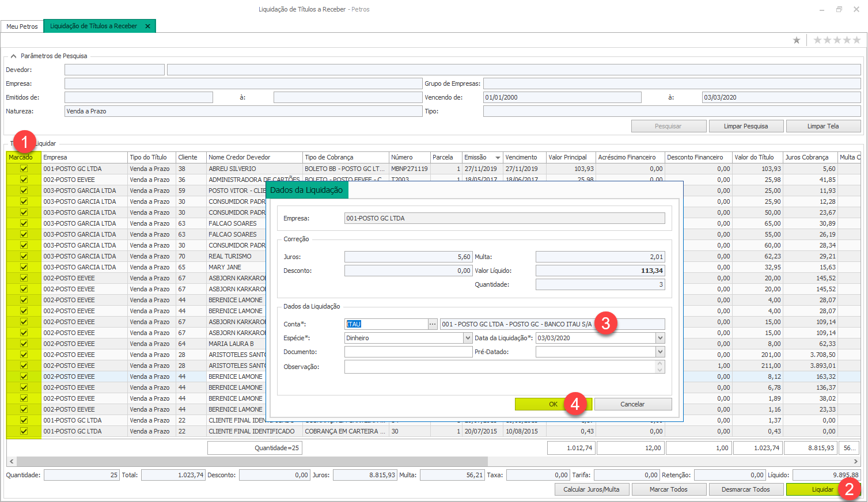Click the Vencimento column header
The width and height of the screenshot is (868, 502).
pos(525,157)
